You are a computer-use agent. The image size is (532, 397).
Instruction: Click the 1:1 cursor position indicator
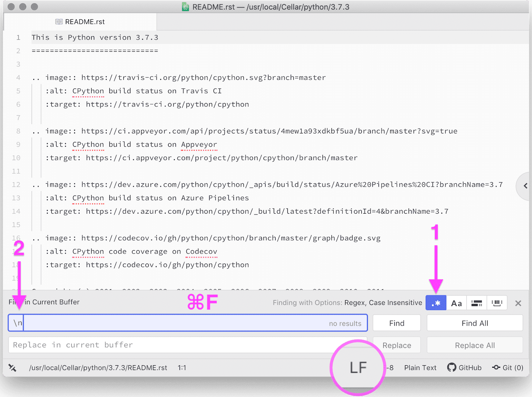point(182,368)
